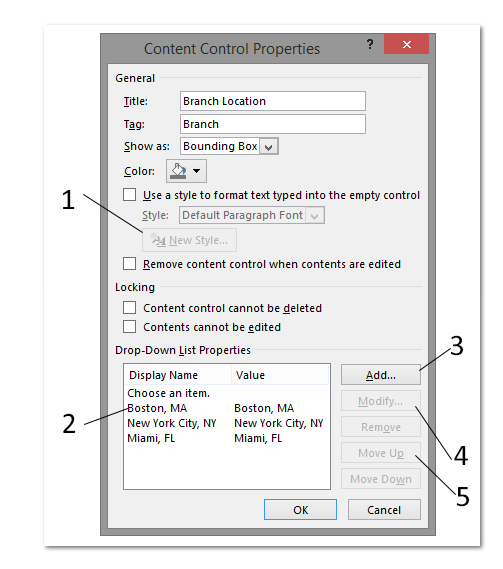Image resolution: width=503 pixels, height=569 pixels.
Task: Click the New Style button icon
Action: coord(158,240)
